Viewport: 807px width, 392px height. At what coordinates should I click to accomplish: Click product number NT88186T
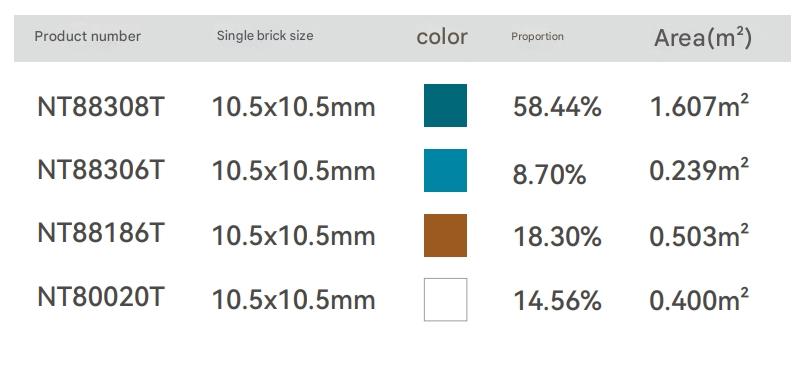click(x=101, y=233)
